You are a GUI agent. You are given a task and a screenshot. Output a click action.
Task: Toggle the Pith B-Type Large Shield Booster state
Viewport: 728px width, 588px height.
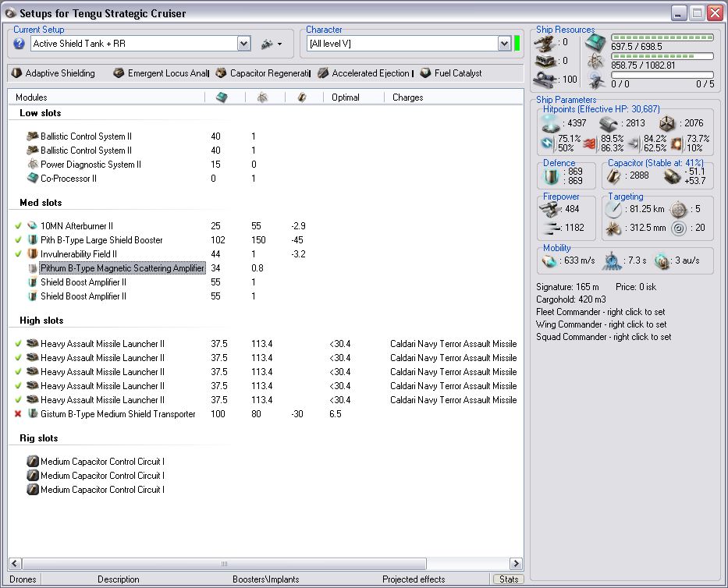[x=18, y=240]
